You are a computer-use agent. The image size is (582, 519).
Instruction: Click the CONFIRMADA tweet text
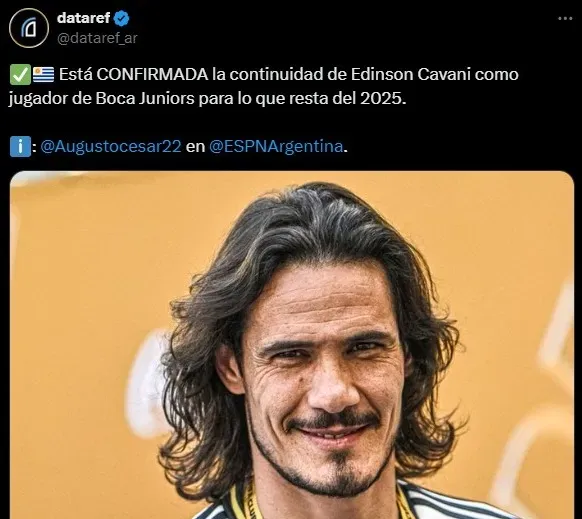[x=152, y=75]
